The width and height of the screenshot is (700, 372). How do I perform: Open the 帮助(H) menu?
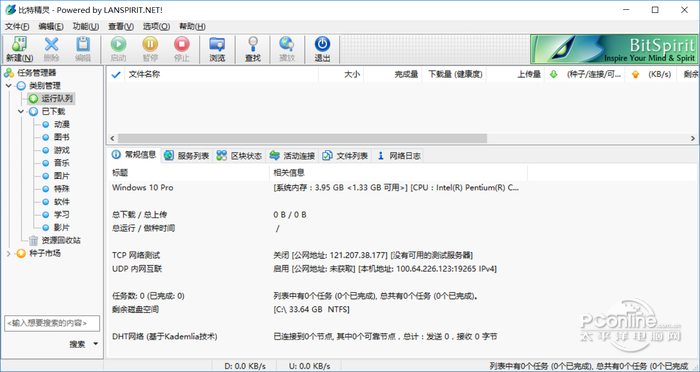(x=192, y=26)
